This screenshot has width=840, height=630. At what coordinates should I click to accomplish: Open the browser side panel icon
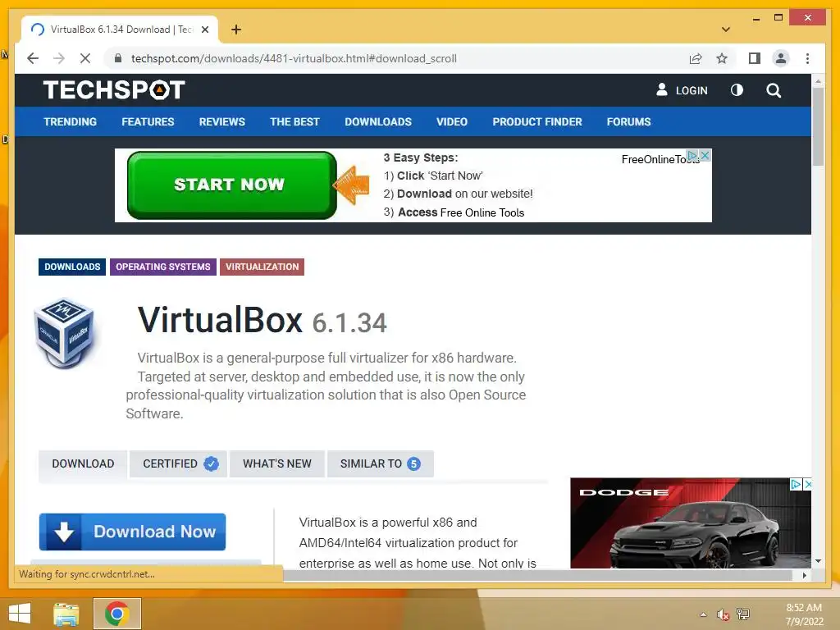coord(755,58)
